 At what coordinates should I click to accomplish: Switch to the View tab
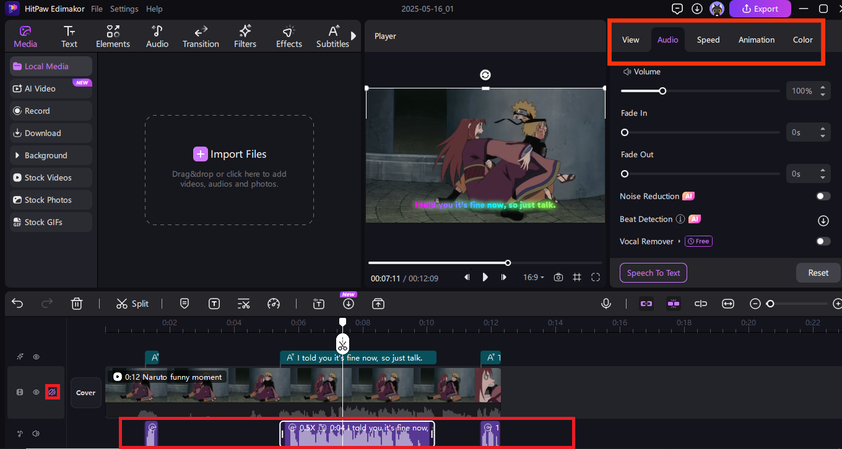(x=630, y=40)
